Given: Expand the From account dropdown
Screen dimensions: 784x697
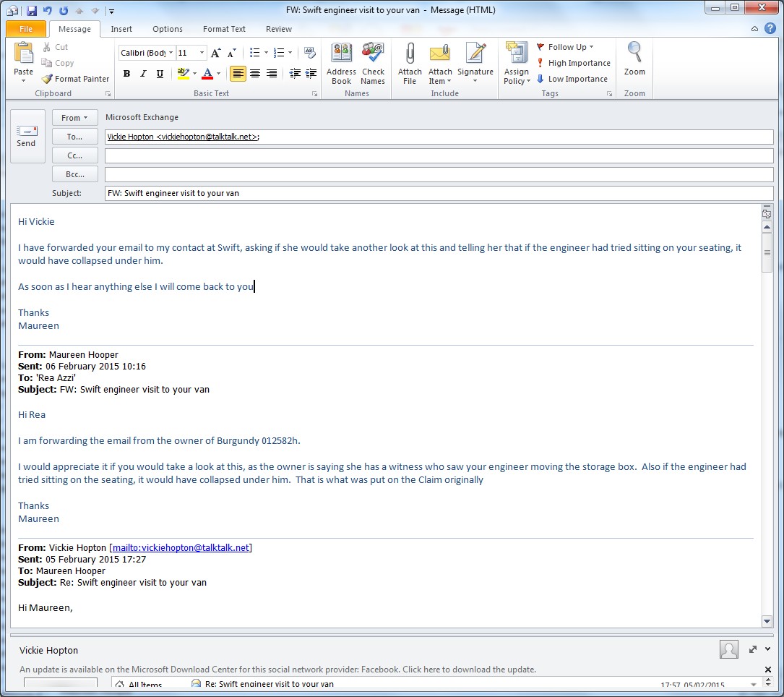Looking at the screenshot, I should point(74,118).
